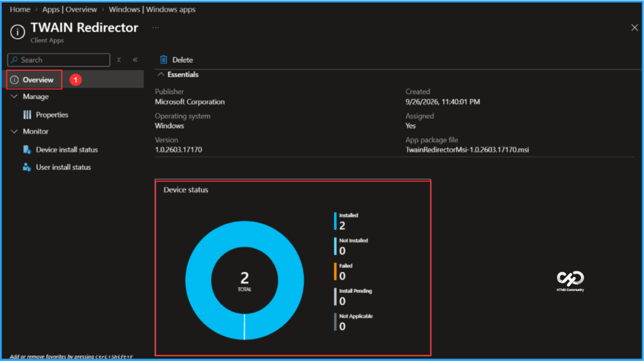The width and height of the screenshot is (644, 361).
Task: Collapse the Manage section chevron
Action: coord(14,96)
